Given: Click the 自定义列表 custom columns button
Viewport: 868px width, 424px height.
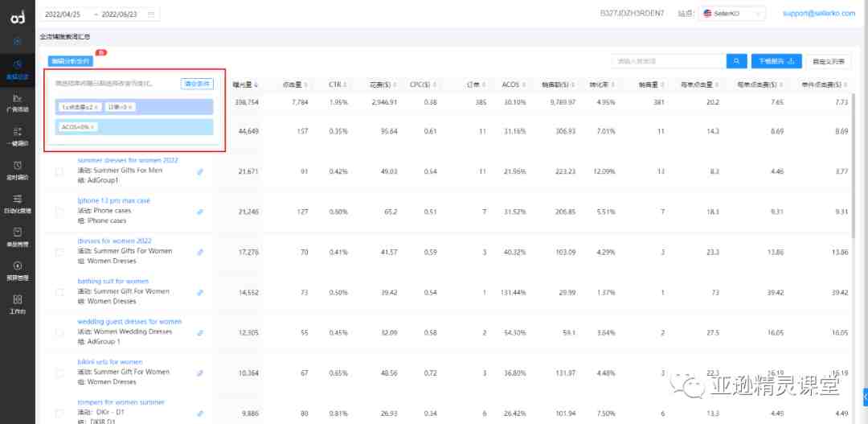Looking at the screenshot, I should pos(829,61).
